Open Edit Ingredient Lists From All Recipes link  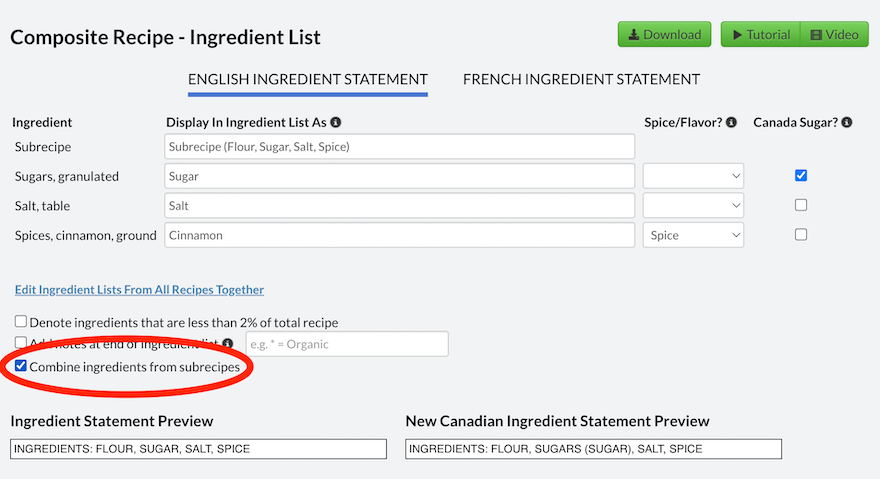pos(139,290)
